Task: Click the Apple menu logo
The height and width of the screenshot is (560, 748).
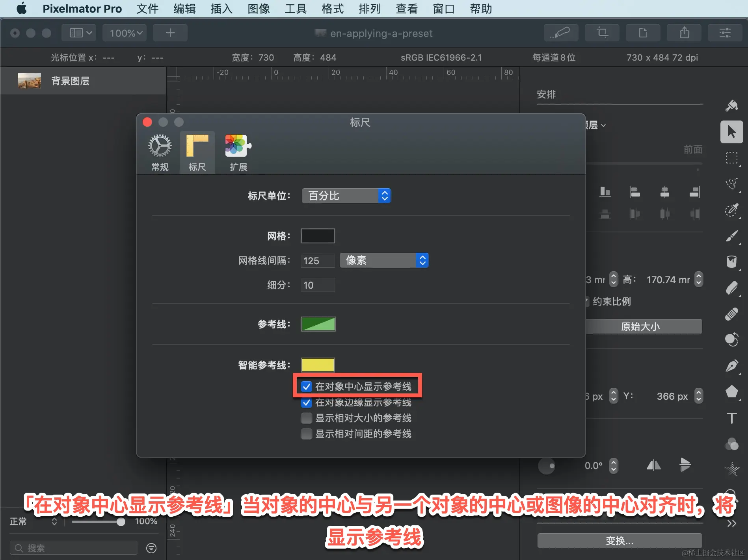Action: (22, 8)
